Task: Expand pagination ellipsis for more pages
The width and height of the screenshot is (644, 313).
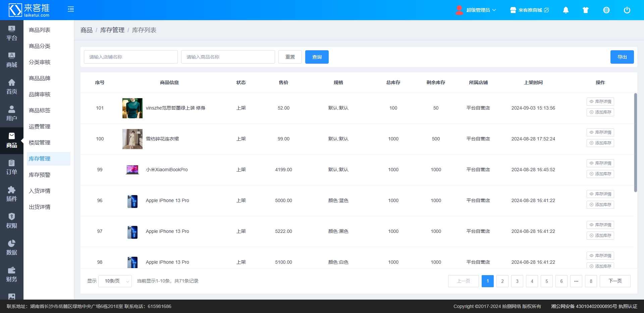Action: pos(576,281)
